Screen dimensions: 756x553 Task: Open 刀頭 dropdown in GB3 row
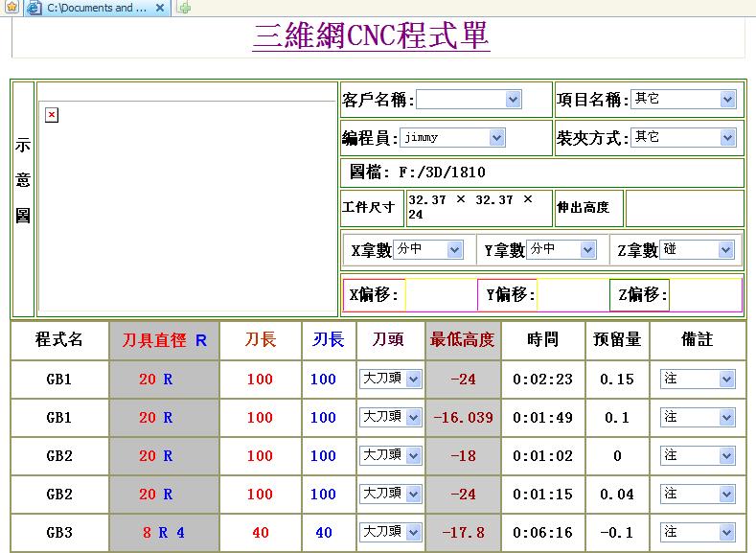[x=391, y=532]
